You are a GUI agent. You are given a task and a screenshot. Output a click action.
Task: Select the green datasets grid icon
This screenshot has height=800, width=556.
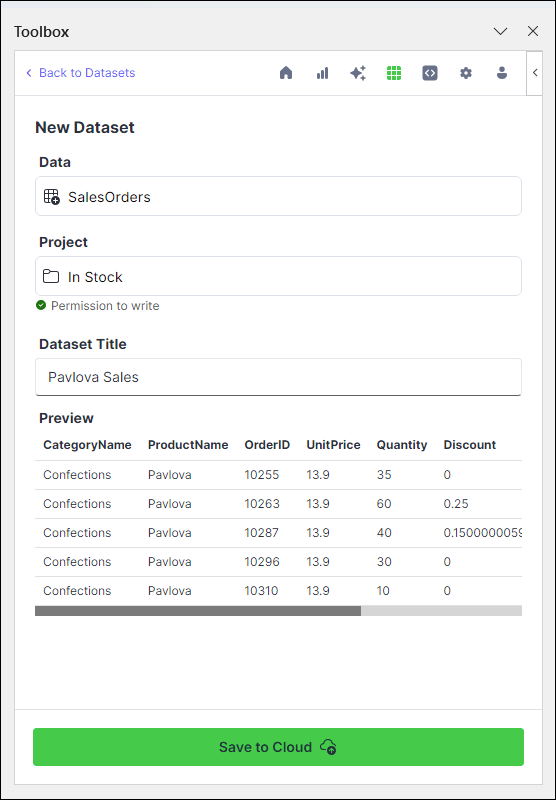[x=394, y=73]
